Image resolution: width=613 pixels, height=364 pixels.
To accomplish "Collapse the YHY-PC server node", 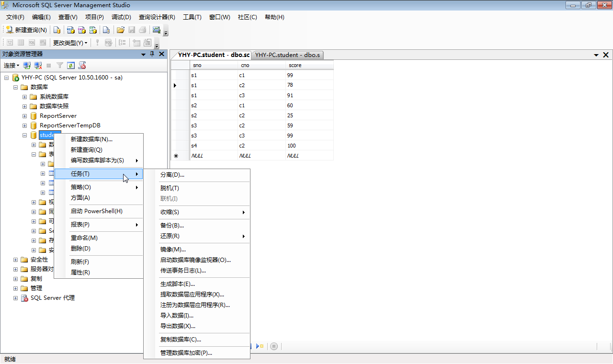I will tap(7, 78).
